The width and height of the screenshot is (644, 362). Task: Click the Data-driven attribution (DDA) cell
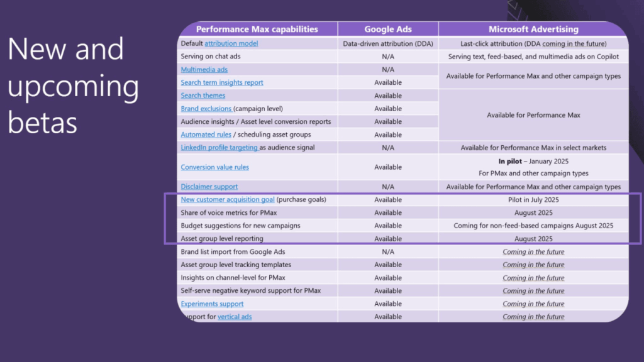(x=388, y=43)
